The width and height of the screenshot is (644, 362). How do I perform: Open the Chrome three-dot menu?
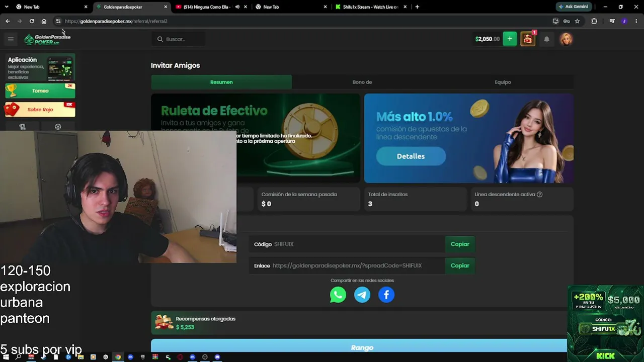coord(636,21)
